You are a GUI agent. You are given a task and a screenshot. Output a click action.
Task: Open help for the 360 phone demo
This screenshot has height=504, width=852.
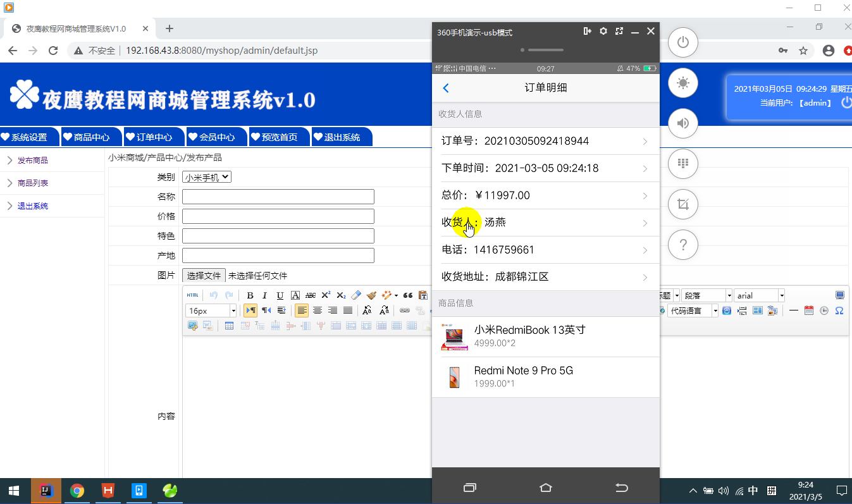coord(682,245)
